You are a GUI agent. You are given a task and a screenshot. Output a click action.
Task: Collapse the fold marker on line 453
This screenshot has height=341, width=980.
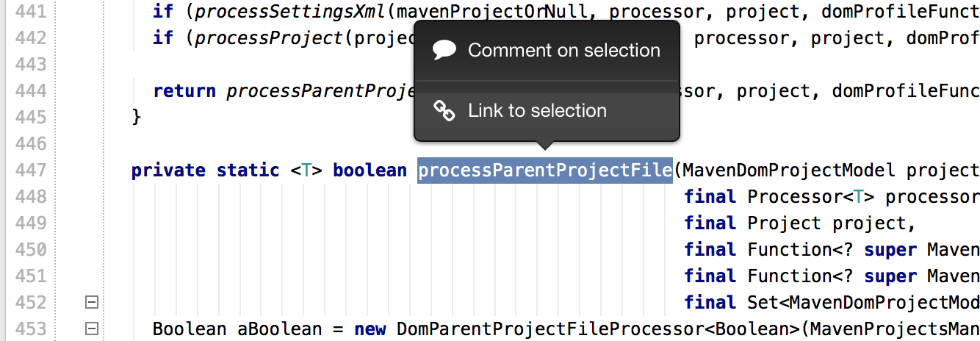coord(92,329)
